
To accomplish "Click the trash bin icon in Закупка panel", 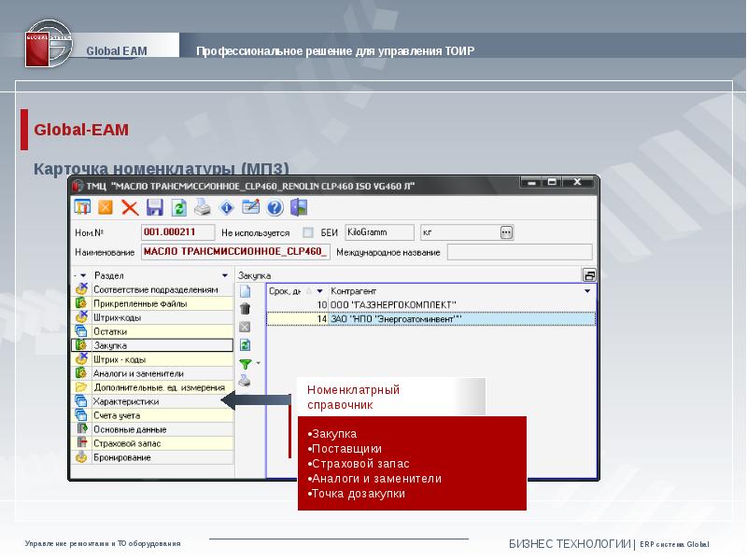I will pos(245,309).
